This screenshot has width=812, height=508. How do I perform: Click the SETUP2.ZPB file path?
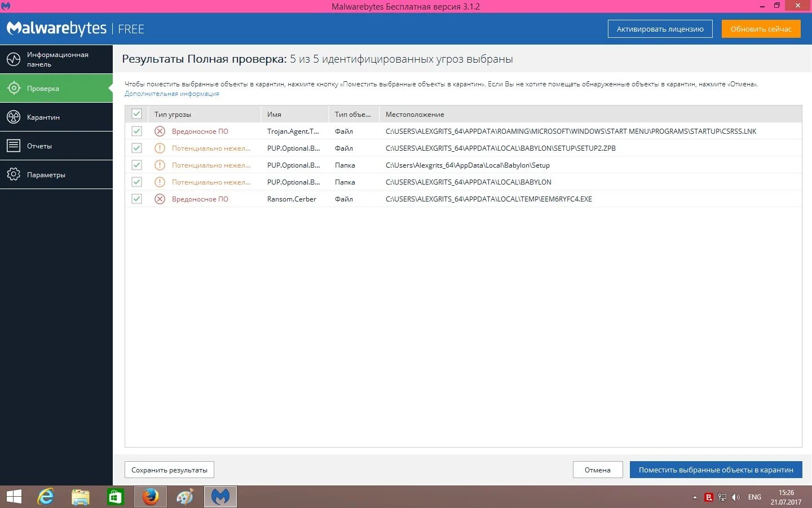[501, 148]
